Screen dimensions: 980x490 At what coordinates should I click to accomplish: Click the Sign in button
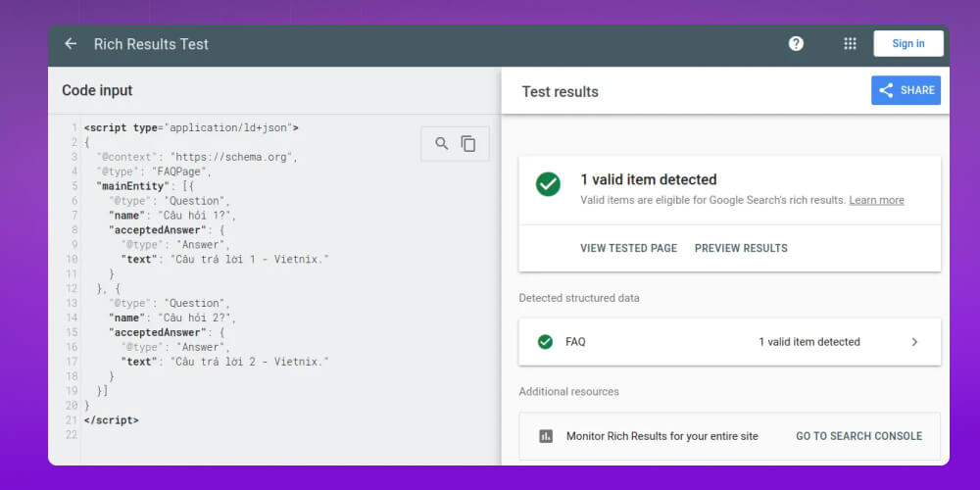(908, 44)
